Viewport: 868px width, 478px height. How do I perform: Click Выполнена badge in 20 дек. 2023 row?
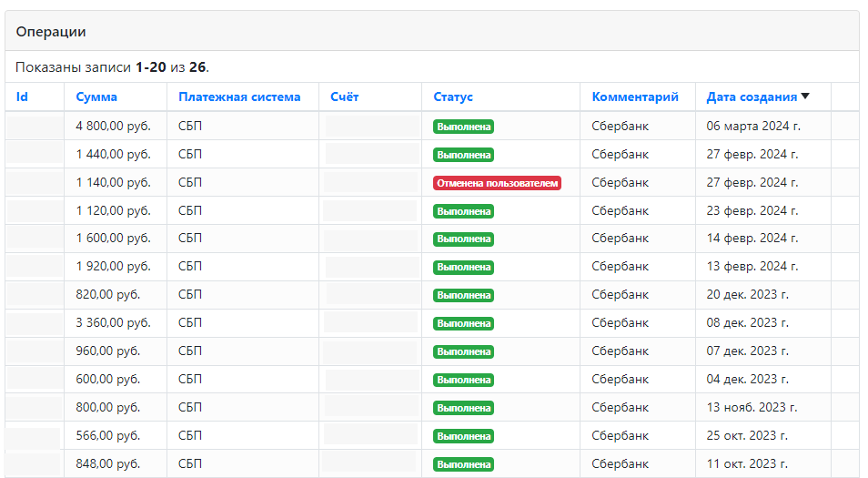tap(463, 295)
